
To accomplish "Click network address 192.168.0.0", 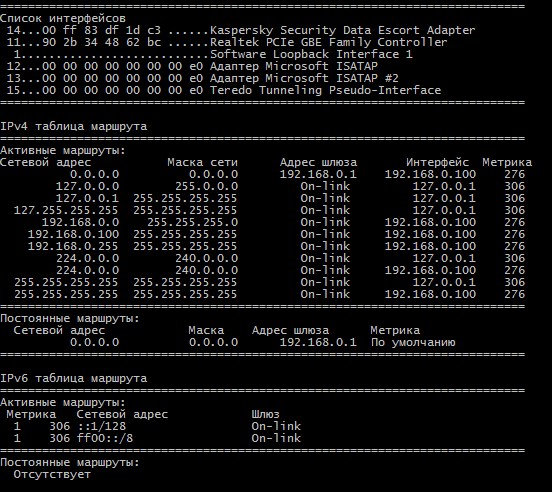I will pos(80,222).
